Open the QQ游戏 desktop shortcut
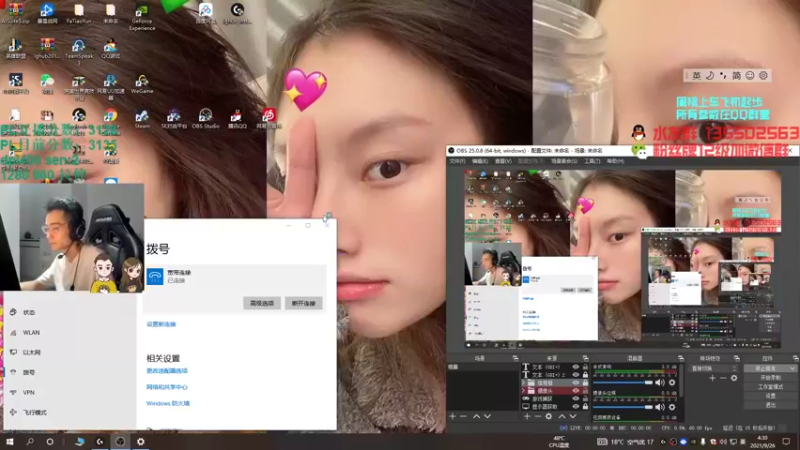 coord(110,49)
